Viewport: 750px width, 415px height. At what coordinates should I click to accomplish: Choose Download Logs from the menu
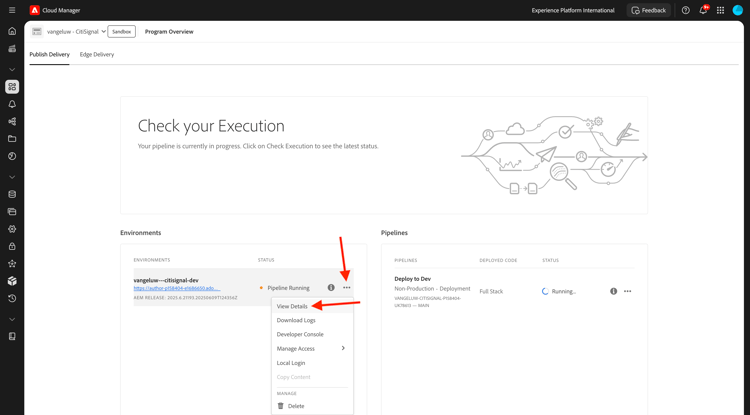coord(296,320)
